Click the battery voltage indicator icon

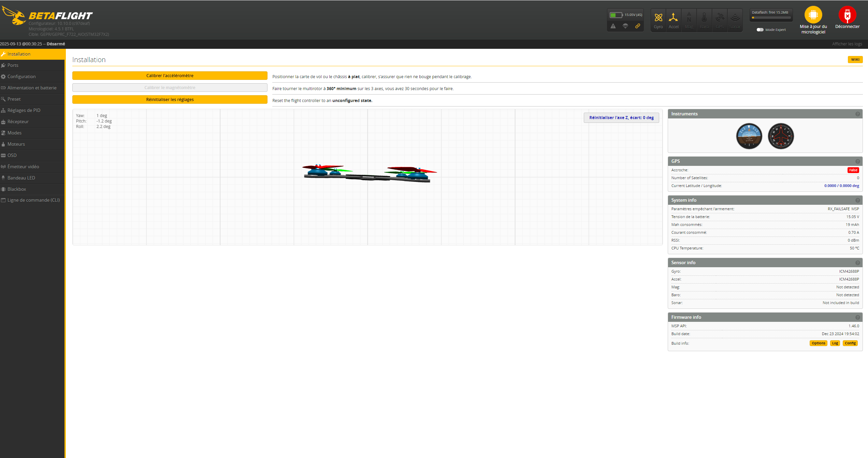pyautogui.click(x=616, y=15)
